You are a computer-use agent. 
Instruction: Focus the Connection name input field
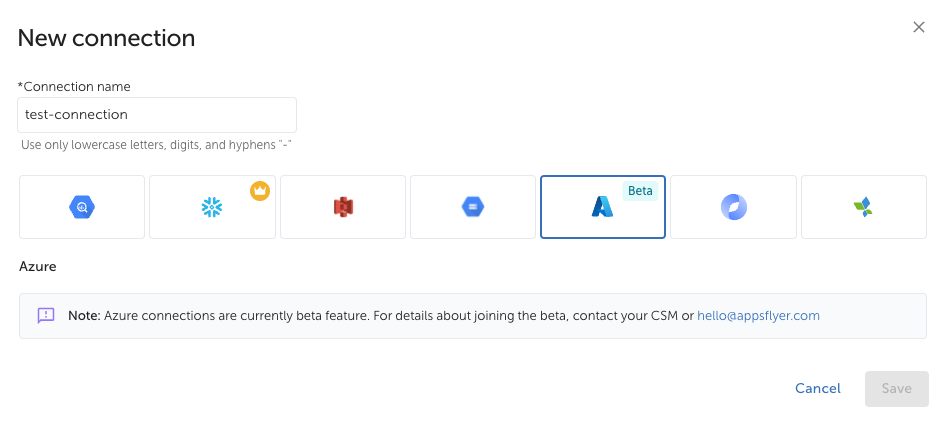[x=157, y=115]
